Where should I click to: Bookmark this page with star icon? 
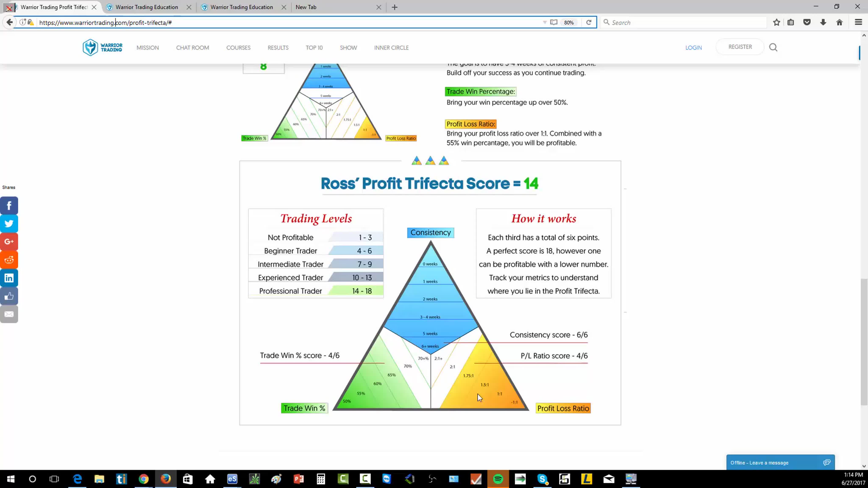point(777,23)
